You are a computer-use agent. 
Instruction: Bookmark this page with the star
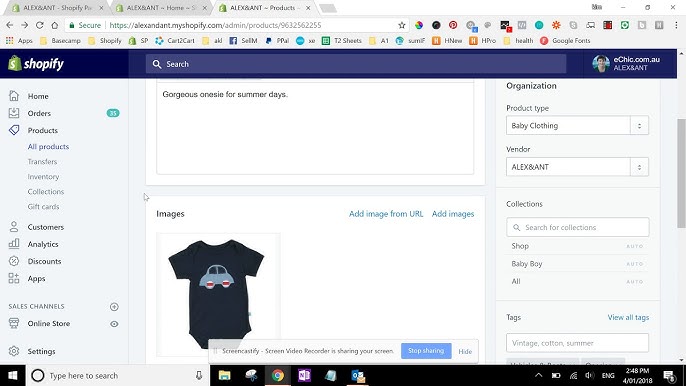pyautogui.click(x=402, y=25)
